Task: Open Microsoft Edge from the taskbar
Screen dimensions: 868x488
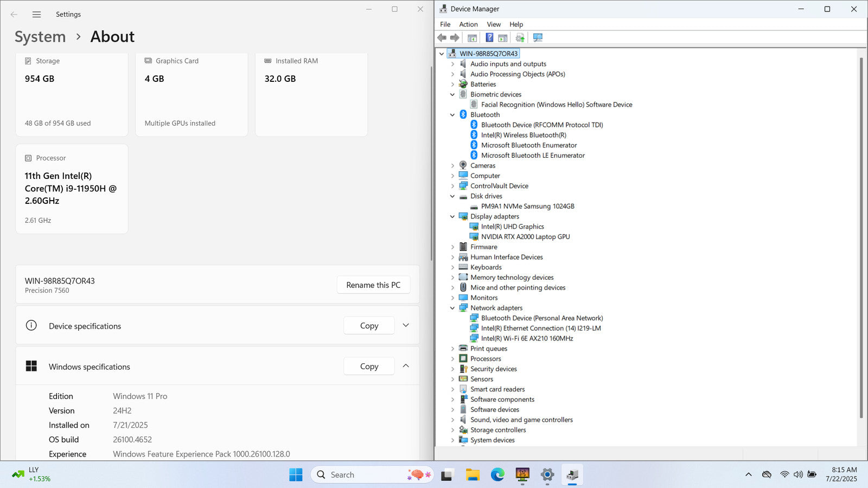Action: 497,475
